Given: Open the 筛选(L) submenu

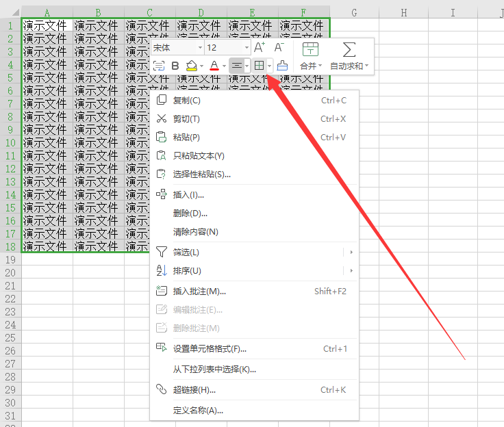Looking at the screenshot, I should click(x=254, y=253).
